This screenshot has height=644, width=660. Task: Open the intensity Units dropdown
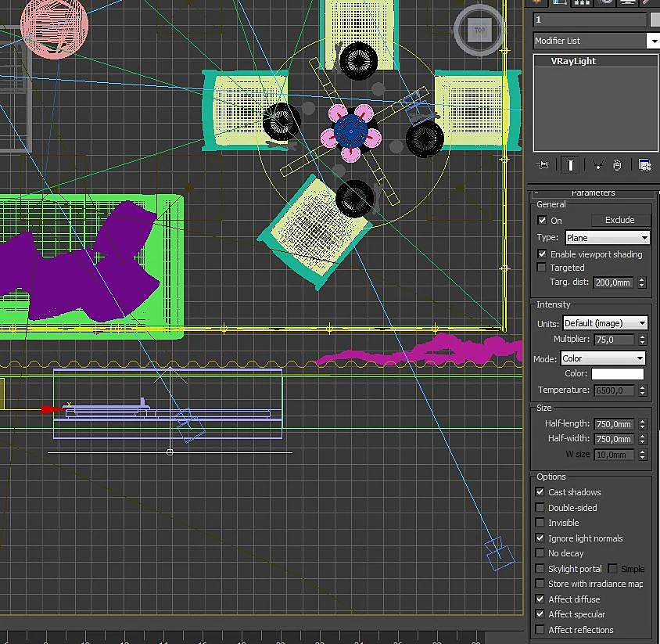[604, 323]
